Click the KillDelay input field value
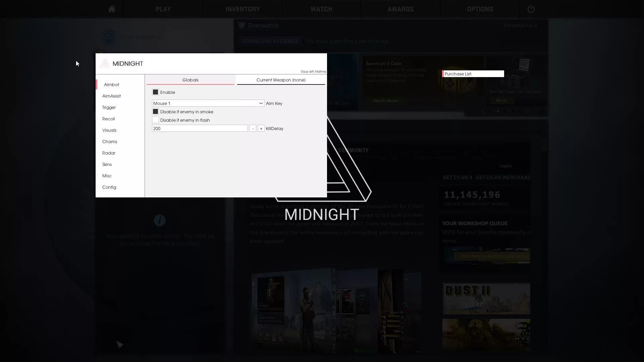644x362 pixels. (200, 129)
